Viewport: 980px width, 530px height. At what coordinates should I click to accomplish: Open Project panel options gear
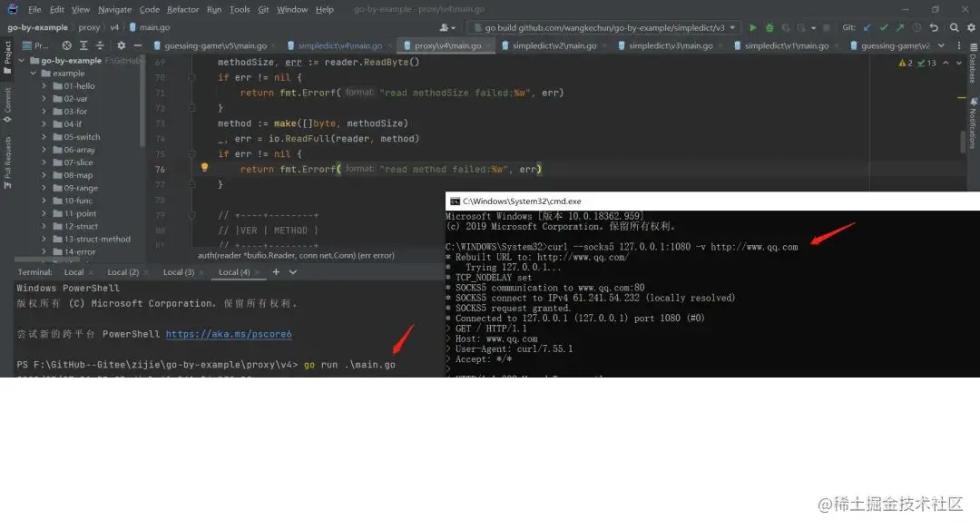point(122,45)
